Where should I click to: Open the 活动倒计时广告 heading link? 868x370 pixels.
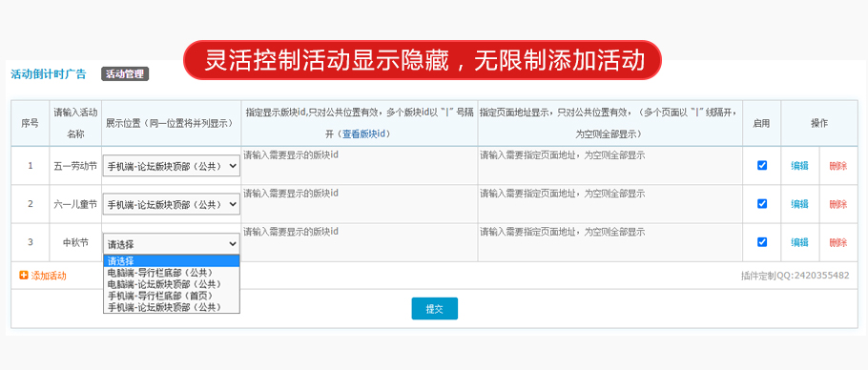49,74
